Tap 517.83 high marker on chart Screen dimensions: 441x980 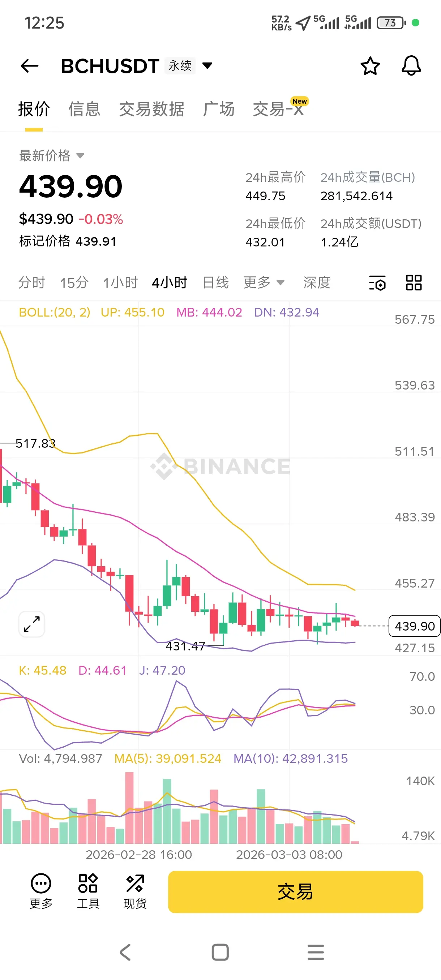tap(35, 443)
